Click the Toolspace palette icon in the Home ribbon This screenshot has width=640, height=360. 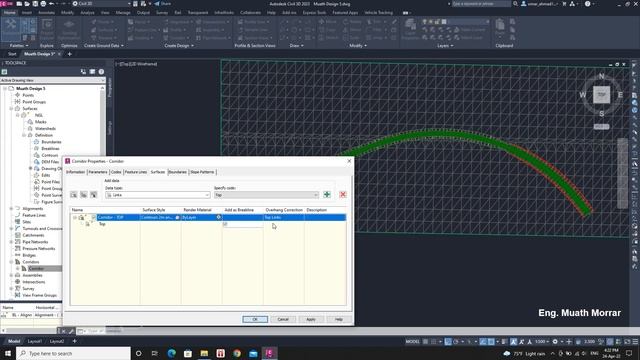coord(11,29)
